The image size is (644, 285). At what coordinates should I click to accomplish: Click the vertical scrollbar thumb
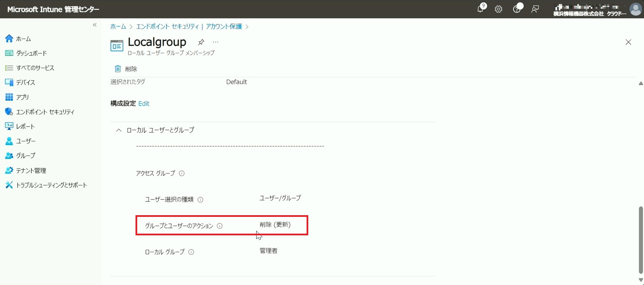[x=641, y=240]
